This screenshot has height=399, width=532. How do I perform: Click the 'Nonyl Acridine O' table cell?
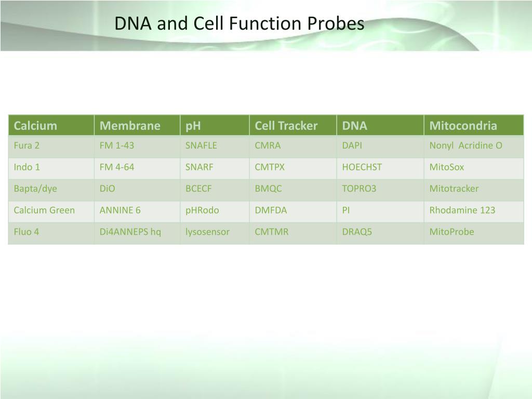[474, 147]
